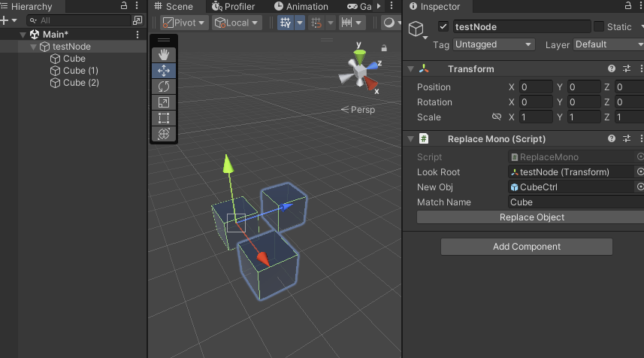The height and width of the screenshot is (358, 644).
Task: Focus the Hierarchy search field
Action: point(79,20)
